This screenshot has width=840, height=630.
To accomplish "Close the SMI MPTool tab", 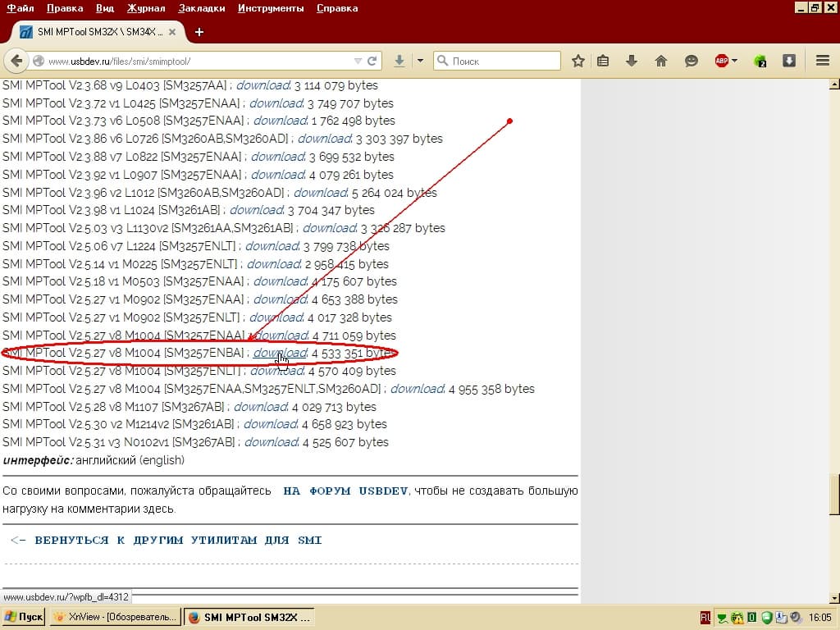I will 172,32.
